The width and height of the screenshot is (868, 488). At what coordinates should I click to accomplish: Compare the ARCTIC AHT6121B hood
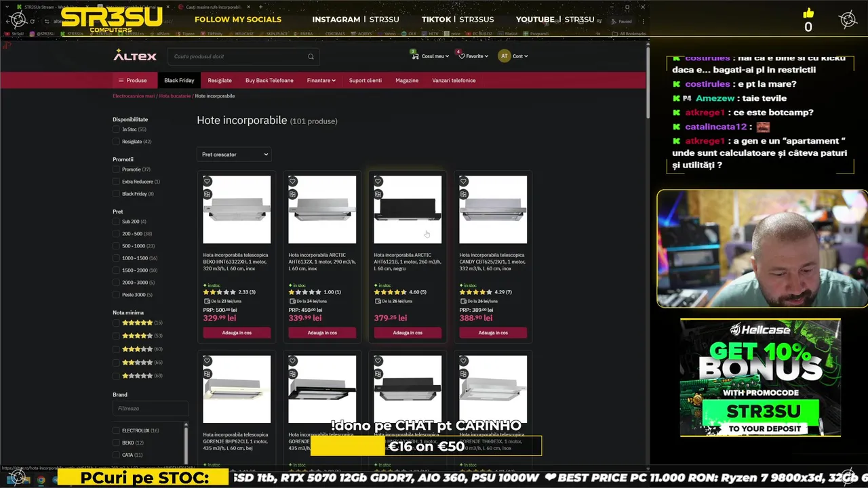tap(378, 194)
